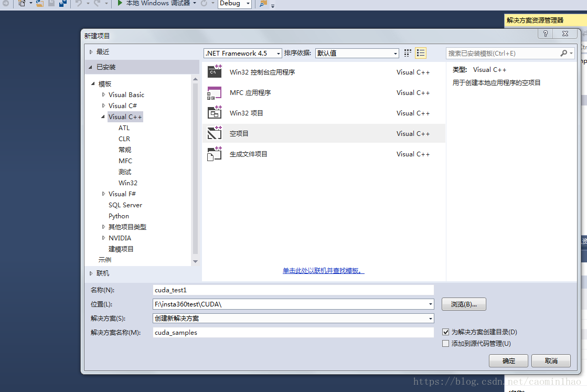587x392 pixels.
Task: Open the toolbar overflow options arrow
Action: pos(273,6)
